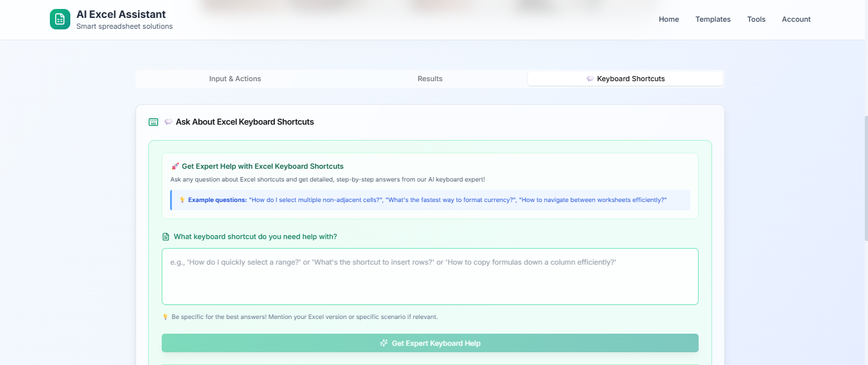Open Templates in the top navigation
The width and height of the screenshot is (868, 365).
[713, 19]
